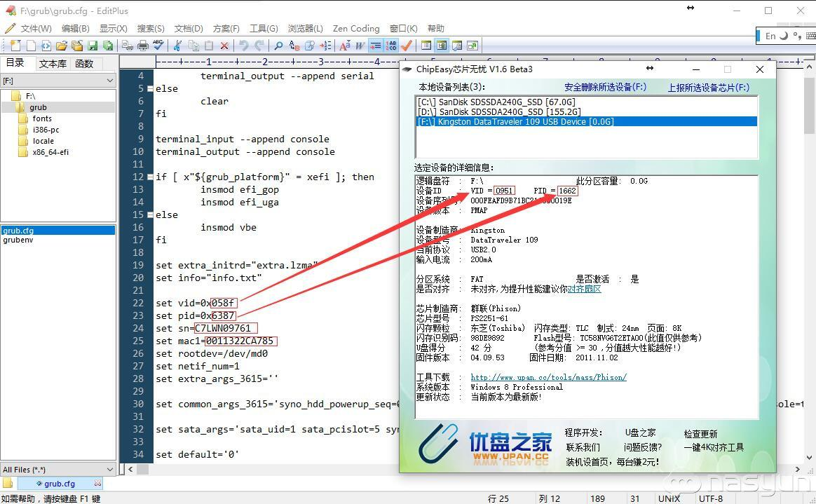Click 安全删除所选设备(F:) in ChipEasy
Viewport: 816px width, 504px height.
pos(605,88)
